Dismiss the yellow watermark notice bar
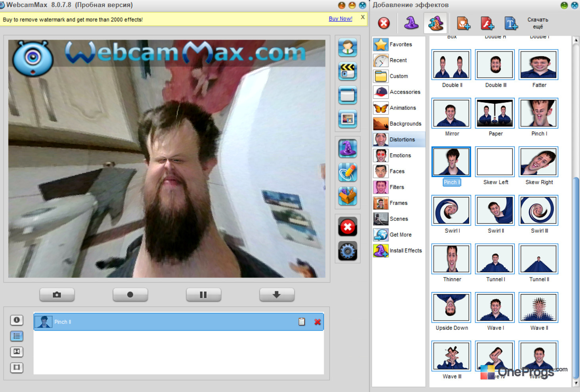 (363, 17)
